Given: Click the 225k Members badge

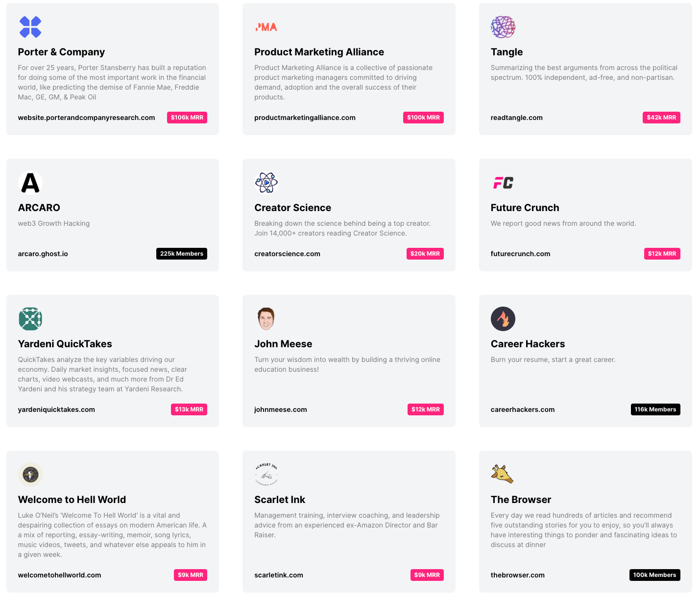Looking at the screenshot, I should [182, 254].
